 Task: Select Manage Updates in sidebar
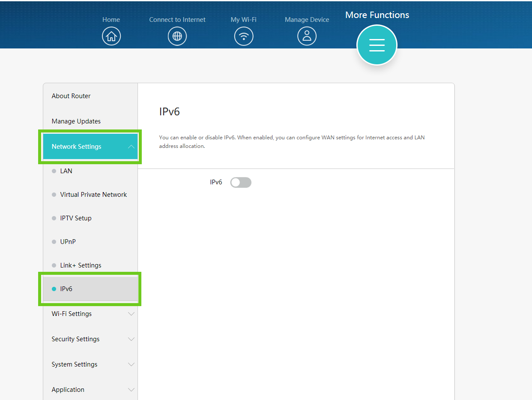pos(76,121)
